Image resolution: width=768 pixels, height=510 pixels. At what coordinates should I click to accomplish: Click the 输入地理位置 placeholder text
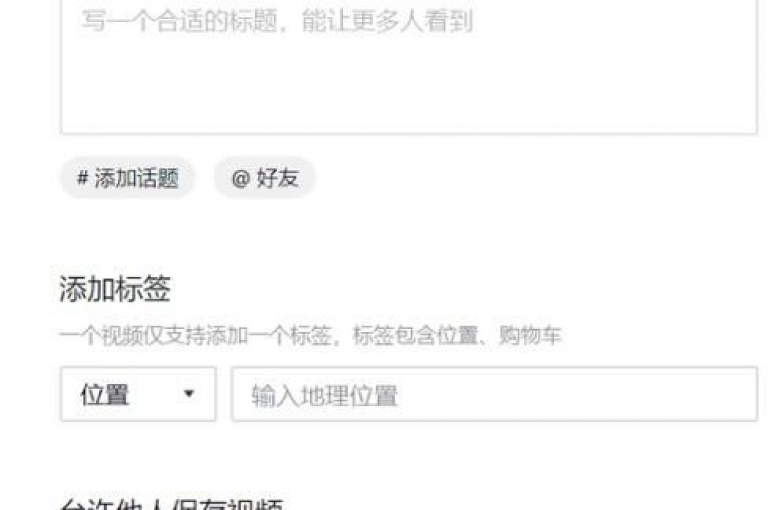[324, 395]
